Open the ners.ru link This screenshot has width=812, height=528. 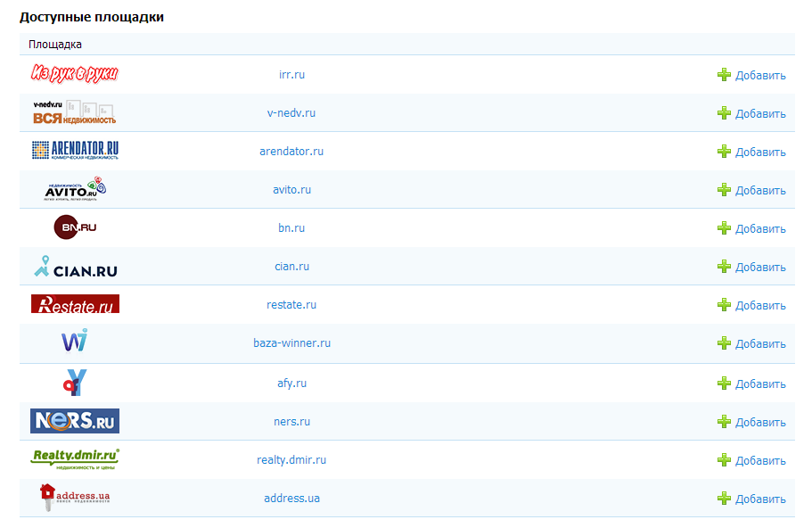pyautogui.click(x=291, y=422)
